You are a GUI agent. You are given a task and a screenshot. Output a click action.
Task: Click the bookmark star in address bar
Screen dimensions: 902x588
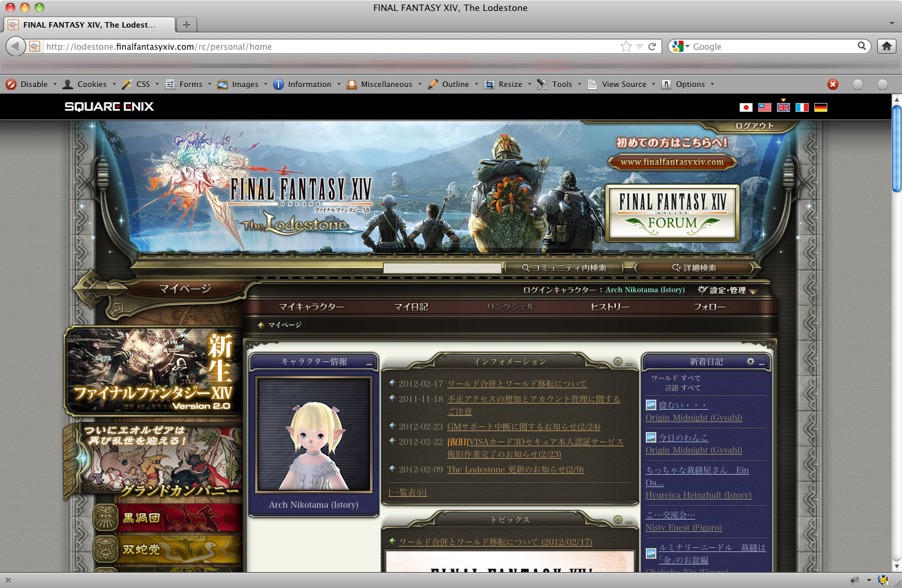(626, 46)
